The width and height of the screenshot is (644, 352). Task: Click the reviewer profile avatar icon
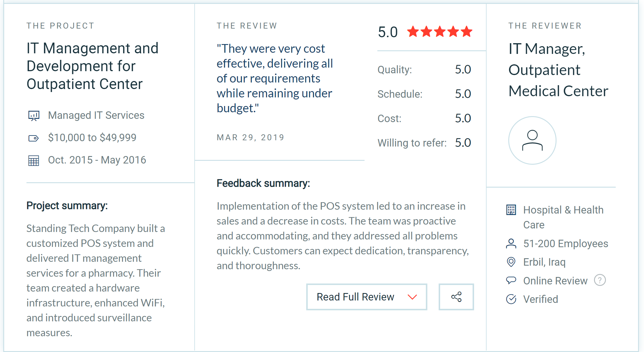(532, 140)
